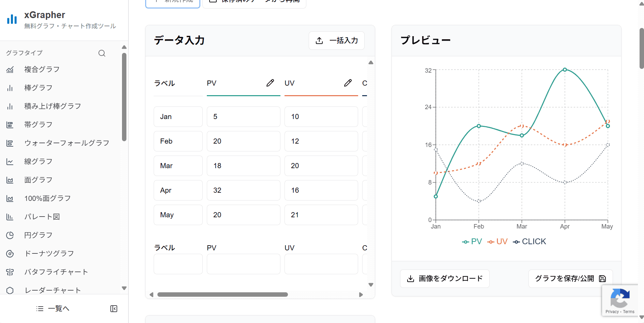Toggle UV series in chart legend

point(497,241)
